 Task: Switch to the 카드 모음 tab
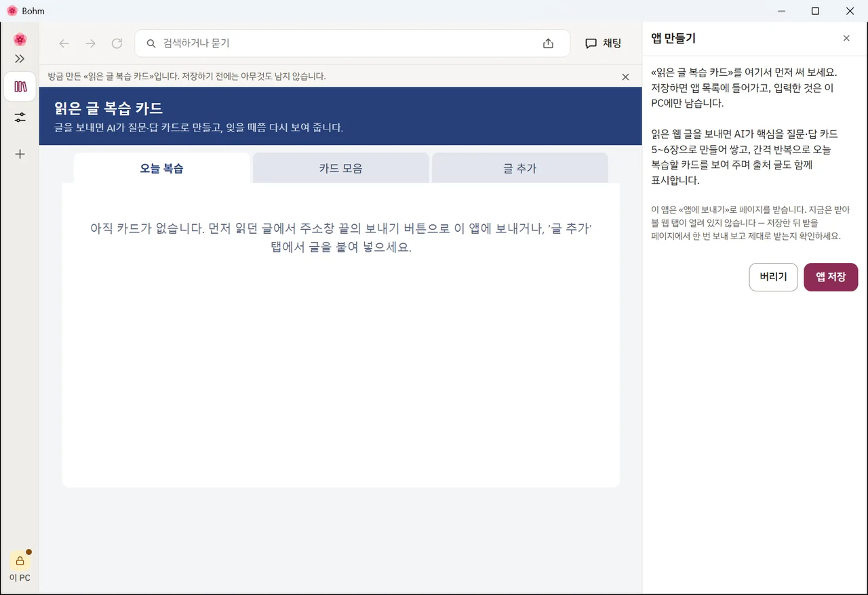[x=340, y=168]
